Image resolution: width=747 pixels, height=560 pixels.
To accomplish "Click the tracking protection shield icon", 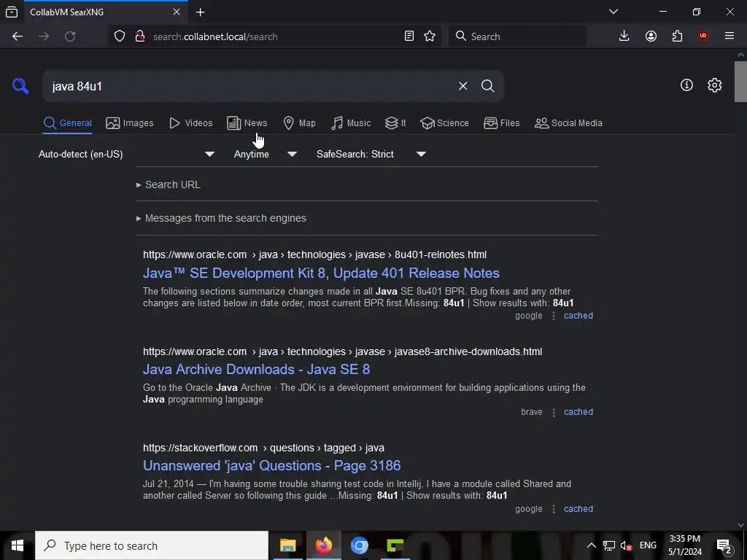I will coord(120,36).
